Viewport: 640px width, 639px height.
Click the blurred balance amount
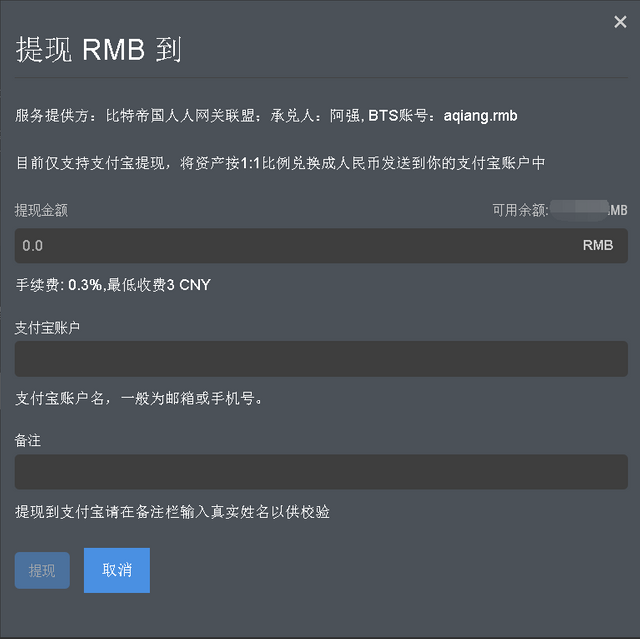(x=580, y=210)
